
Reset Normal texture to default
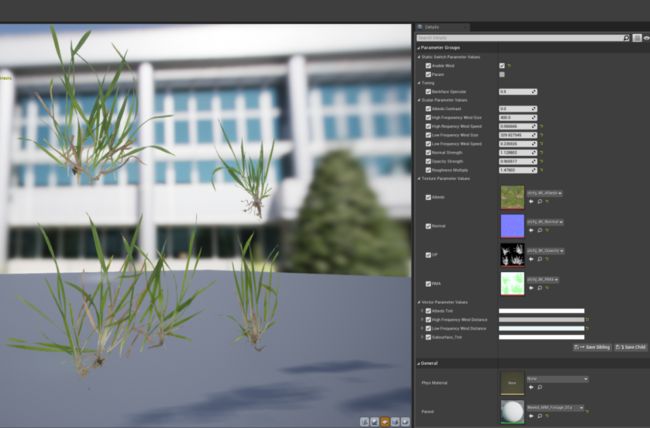pos(547,230)
